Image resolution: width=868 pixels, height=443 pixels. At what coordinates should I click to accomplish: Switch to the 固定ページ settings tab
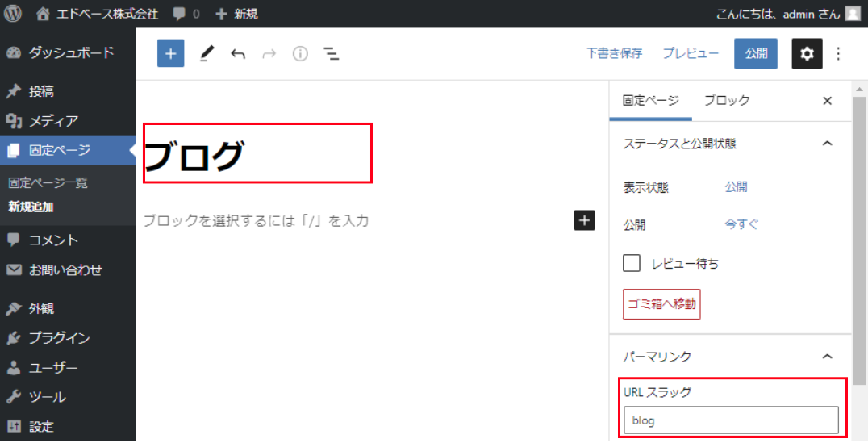tap(650, 101)
